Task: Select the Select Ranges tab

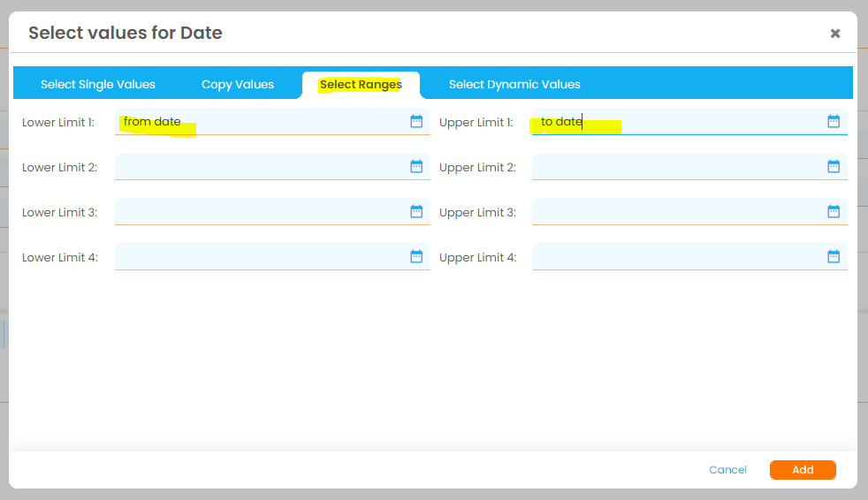Action: click(x=361, y=85)
